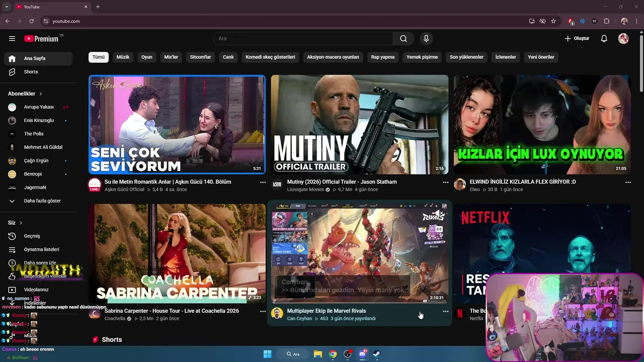644x362 pixels.
Task: Open the Çağrı Ergün channel subscription
Action: [38, 161]
